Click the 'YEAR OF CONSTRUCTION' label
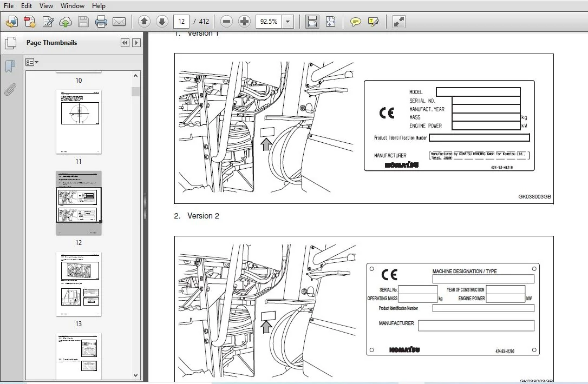Image resolution: width=588 pixels, height=384 pixels. click(466, 289)
